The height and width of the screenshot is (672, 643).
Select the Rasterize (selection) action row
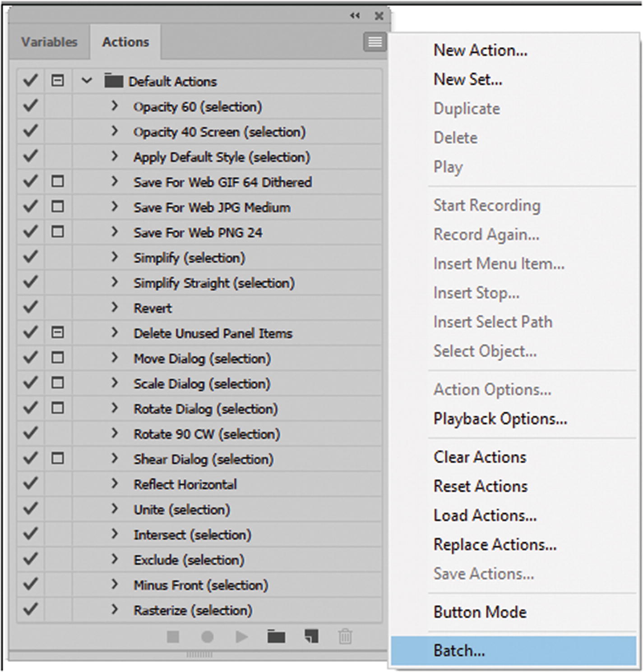[x=193, y=610]
